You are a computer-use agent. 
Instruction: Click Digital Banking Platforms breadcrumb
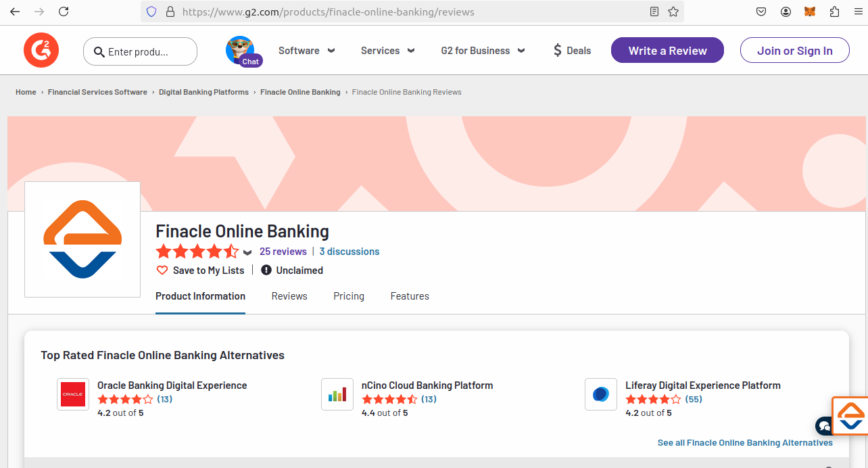203,92
